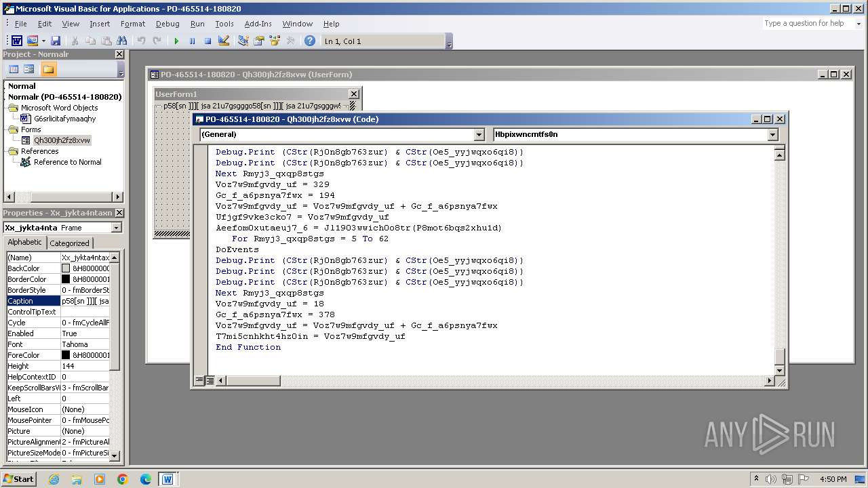This screenshot has width=868, height=488.
Task: Open the Hbpixwncmtfs0n procedure dropdown
Action: click(x=772, y=135)
